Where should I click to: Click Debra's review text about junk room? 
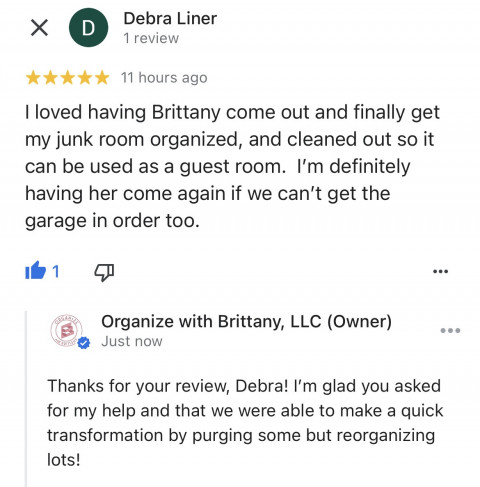232,166
